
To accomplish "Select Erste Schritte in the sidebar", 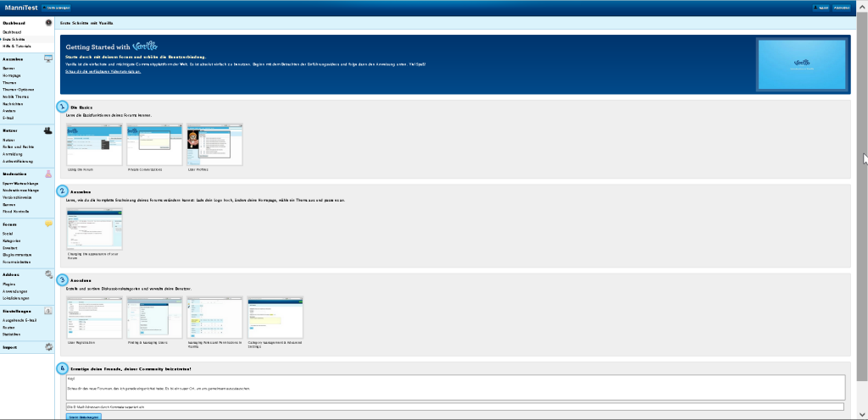I will pos(14,40).
